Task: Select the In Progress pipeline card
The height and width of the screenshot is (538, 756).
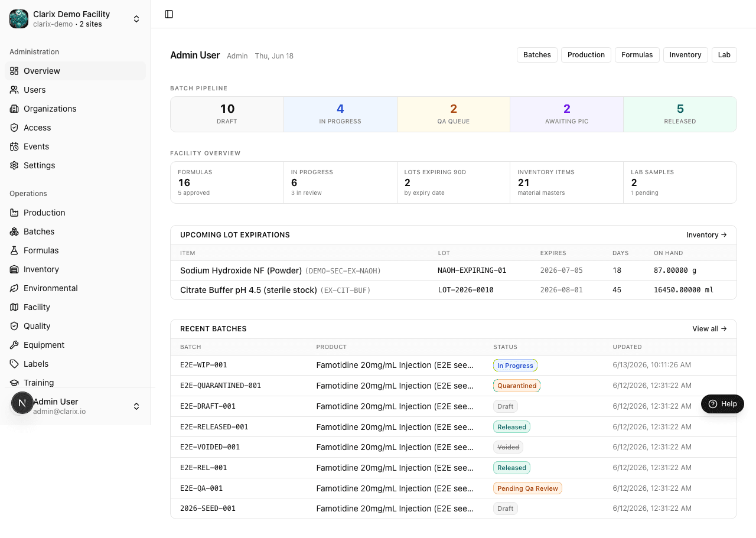Action: point(340,114)
